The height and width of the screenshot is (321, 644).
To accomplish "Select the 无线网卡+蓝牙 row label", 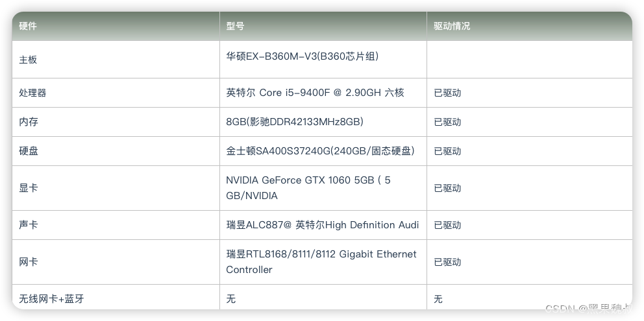I will [51, 299].
